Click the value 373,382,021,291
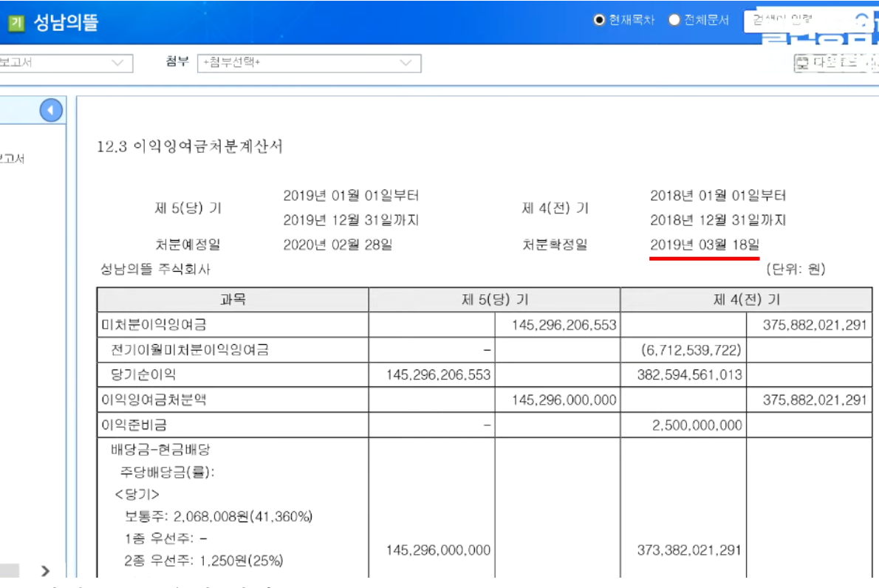 [x=689, y=550]
